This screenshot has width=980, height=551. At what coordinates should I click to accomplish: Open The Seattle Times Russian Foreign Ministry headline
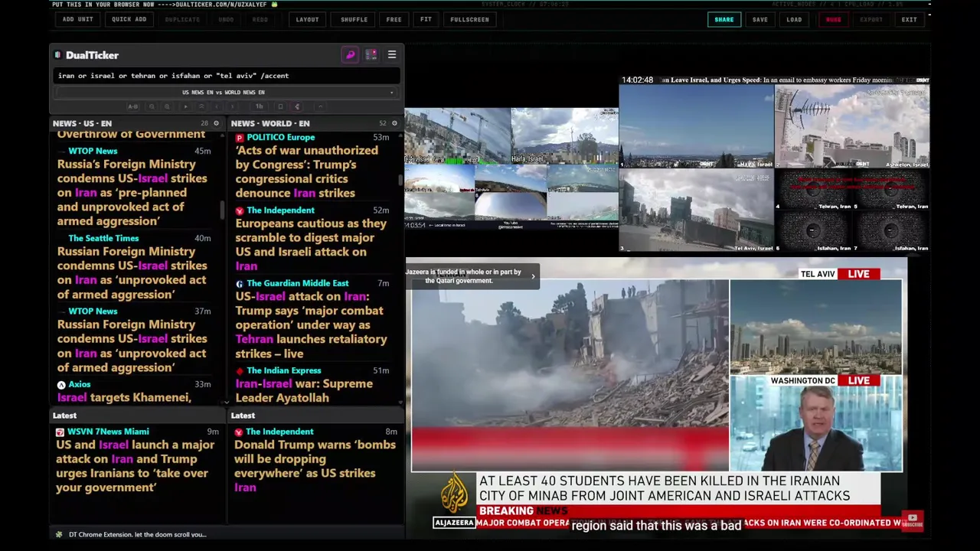[x=132, y=272]
